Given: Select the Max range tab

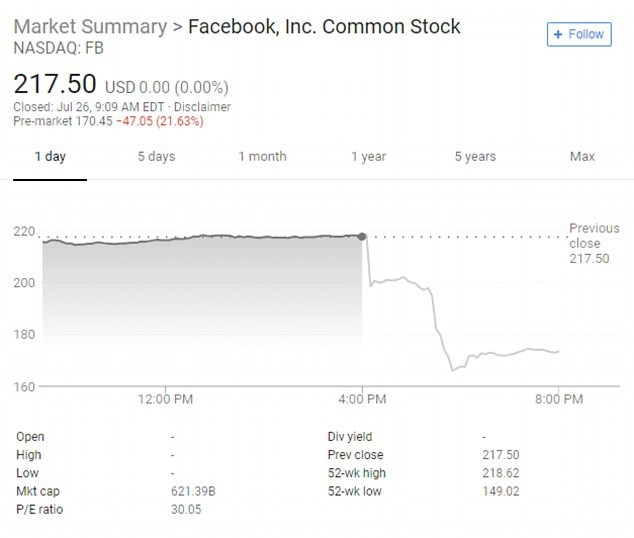Looking at the screenshot, I should click(x=582, y=156).
